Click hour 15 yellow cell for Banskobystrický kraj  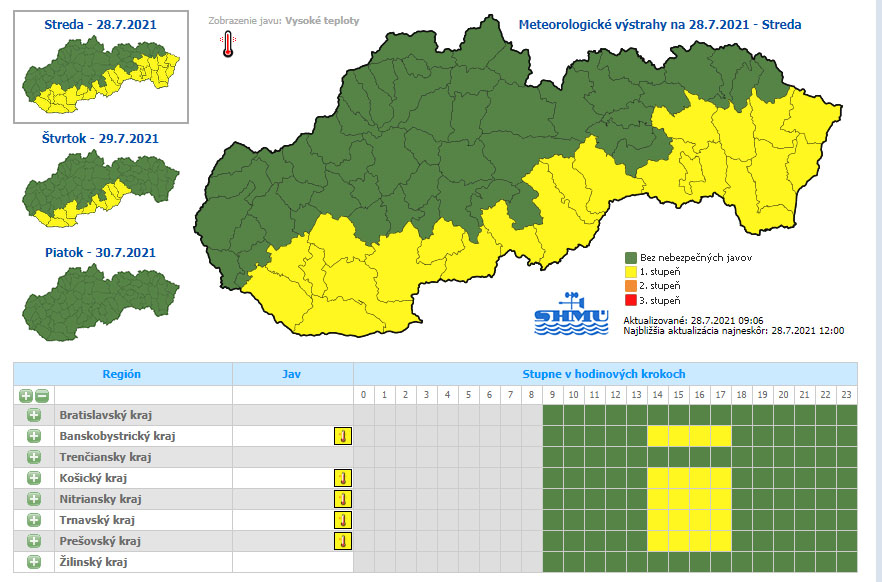tap(678, 436)
